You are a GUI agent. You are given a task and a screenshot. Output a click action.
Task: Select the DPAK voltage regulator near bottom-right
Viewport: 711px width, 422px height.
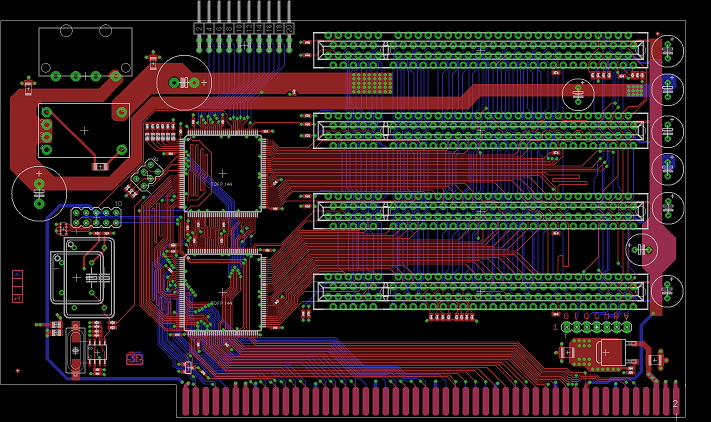(606, 352)
